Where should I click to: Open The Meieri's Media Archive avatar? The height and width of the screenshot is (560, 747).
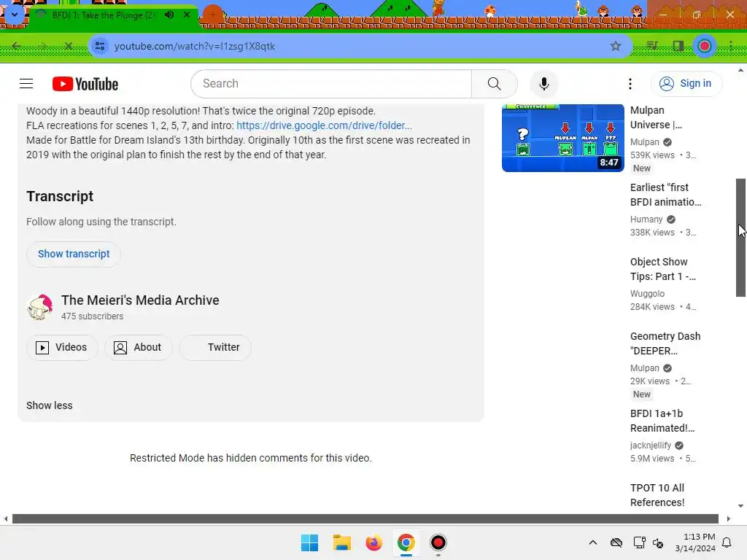(39, 308)
